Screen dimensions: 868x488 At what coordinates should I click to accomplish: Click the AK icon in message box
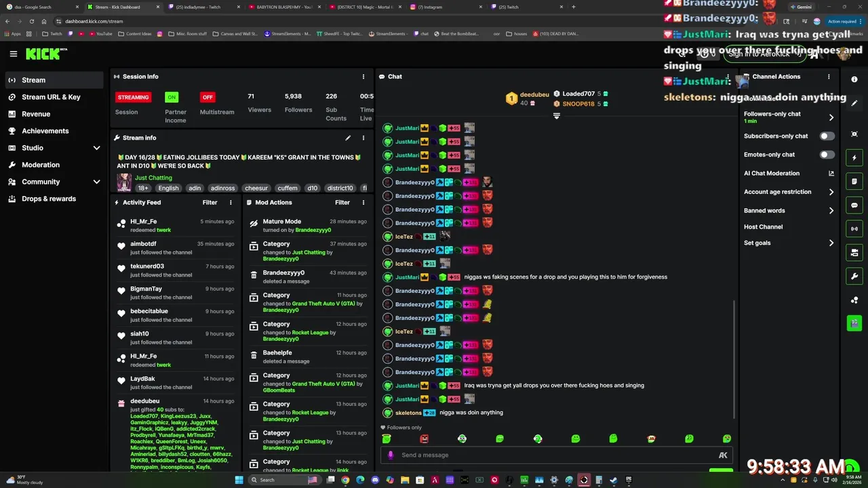coord(723,455)
